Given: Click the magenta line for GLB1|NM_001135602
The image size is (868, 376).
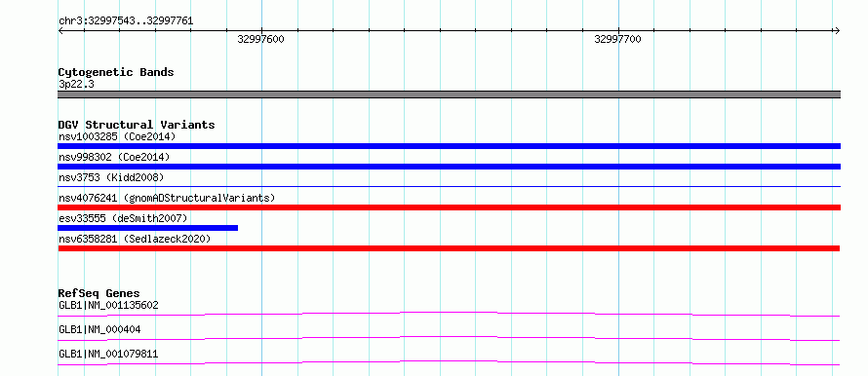Looking at the screenshot, I should click(x=449, y=314).
